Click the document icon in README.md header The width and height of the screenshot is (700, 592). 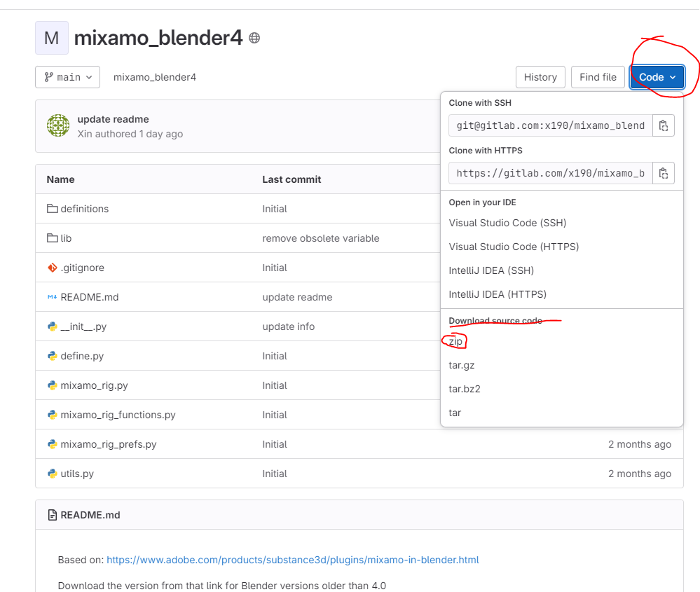pyautogui.click(x=53, y=515)
